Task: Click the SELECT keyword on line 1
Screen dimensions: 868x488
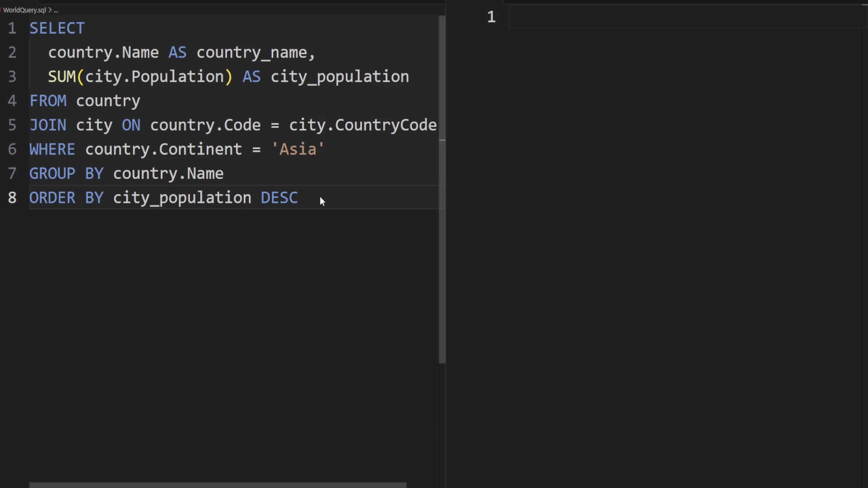Action: (57, 28)
